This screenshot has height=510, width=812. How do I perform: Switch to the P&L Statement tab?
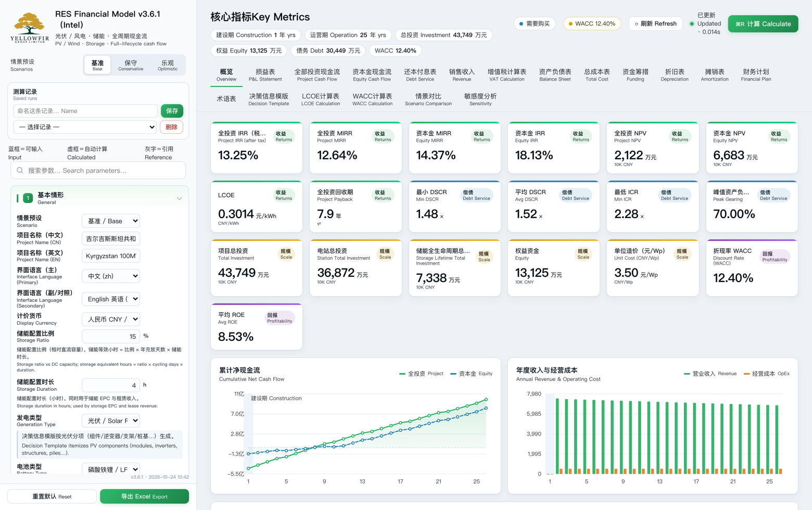point(265,75)
